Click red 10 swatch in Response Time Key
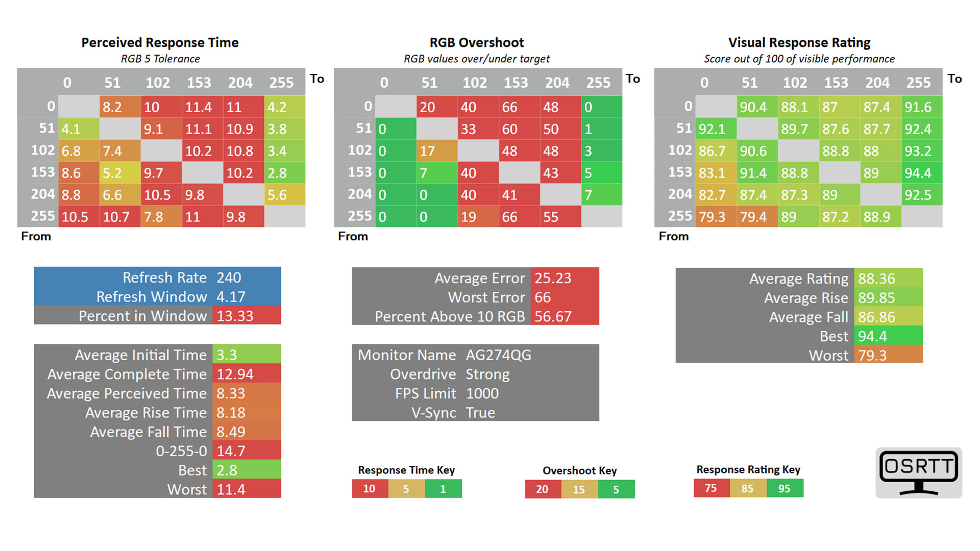 370,489
